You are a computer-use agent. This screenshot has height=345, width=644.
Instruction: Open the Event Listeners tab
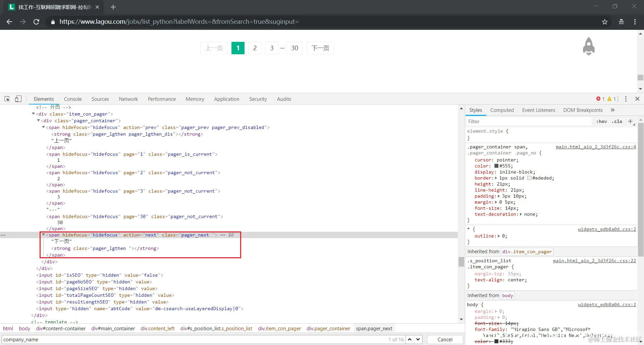pyautogui.click(x=539, y=110)
